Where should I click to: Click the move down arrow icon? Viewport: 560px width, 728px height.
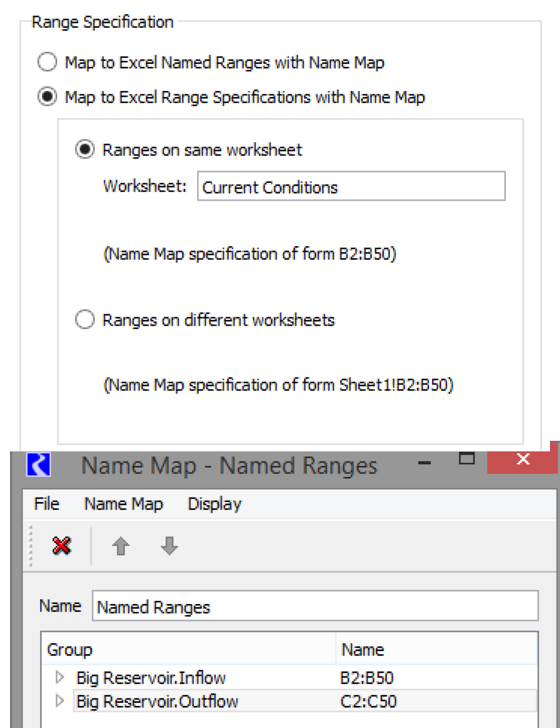click(169, 546)
